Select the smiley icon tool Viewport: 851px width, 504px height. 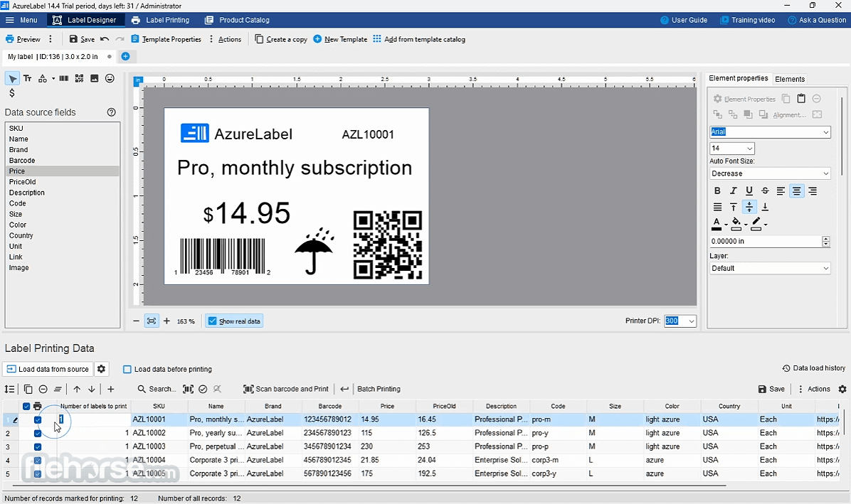click(110, 79)
